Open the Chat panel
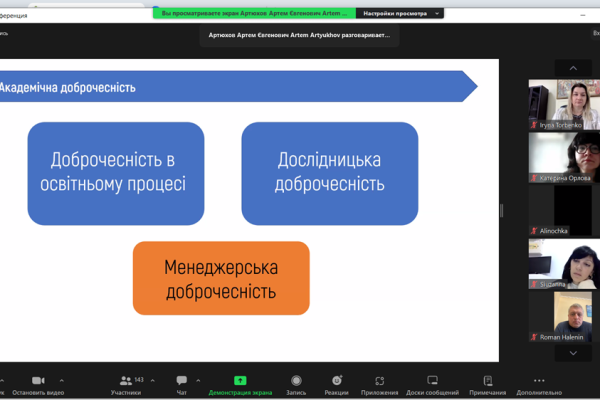The width and height of the screenshot is (600, 400). 181,381
